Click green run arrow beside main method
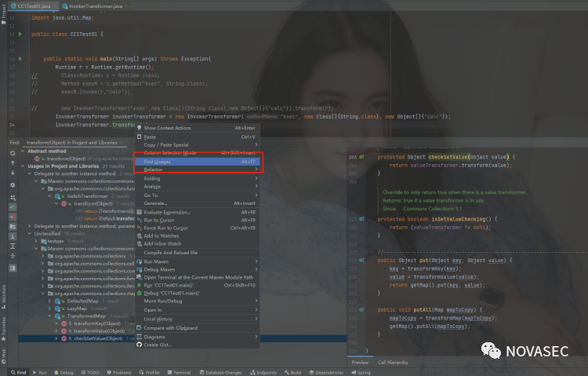Image resolution: width=588 pixels, height=376 pixels. point(20,59)
